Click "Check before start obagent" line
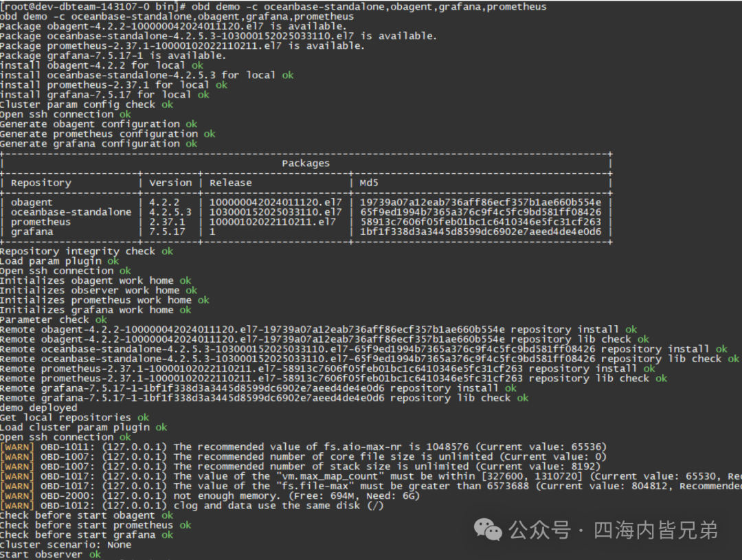This screenshot has height=560, width=742. pos(87,515)
